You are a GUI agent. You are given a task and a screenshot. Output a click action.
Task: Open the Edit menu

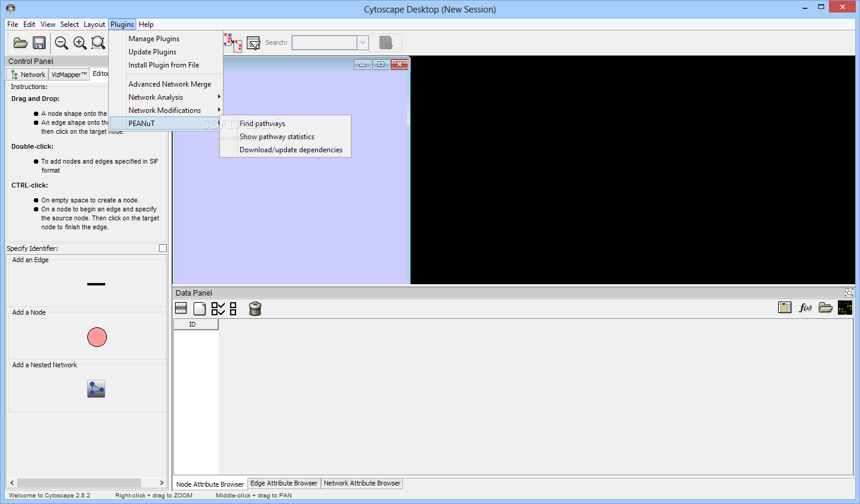pyautogui.click(x=29, y=24)
